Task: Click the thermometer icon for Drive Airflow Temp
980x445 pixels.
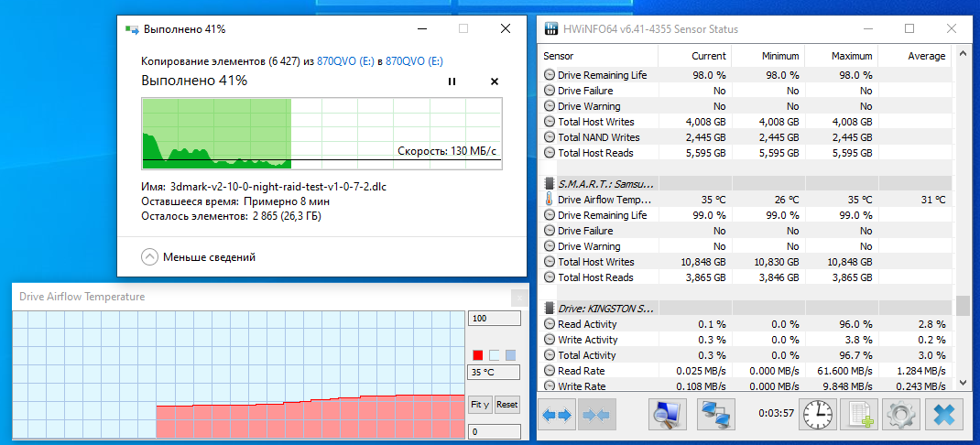Action: 549,200
